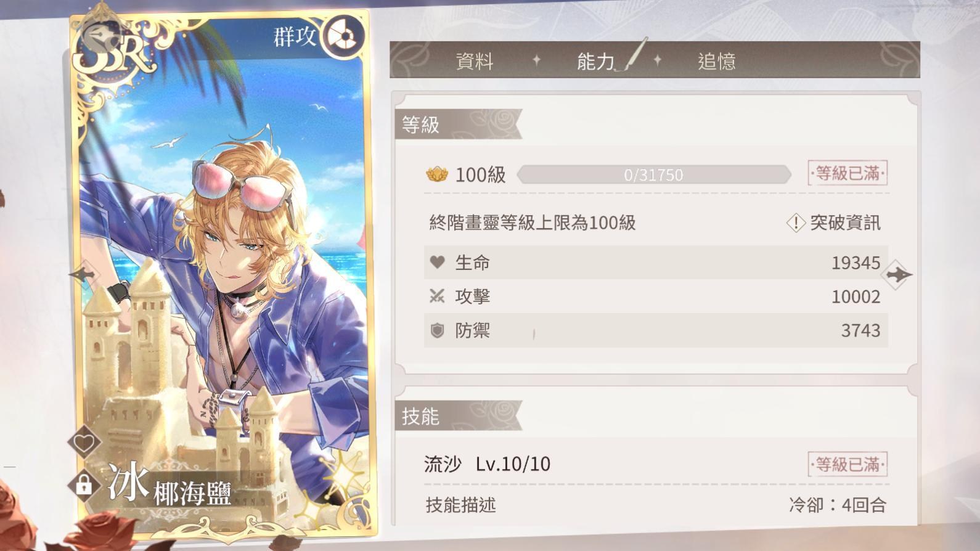Go to next card with right arrow
This screenshot has width=980, height=551.
coord(898,274)
